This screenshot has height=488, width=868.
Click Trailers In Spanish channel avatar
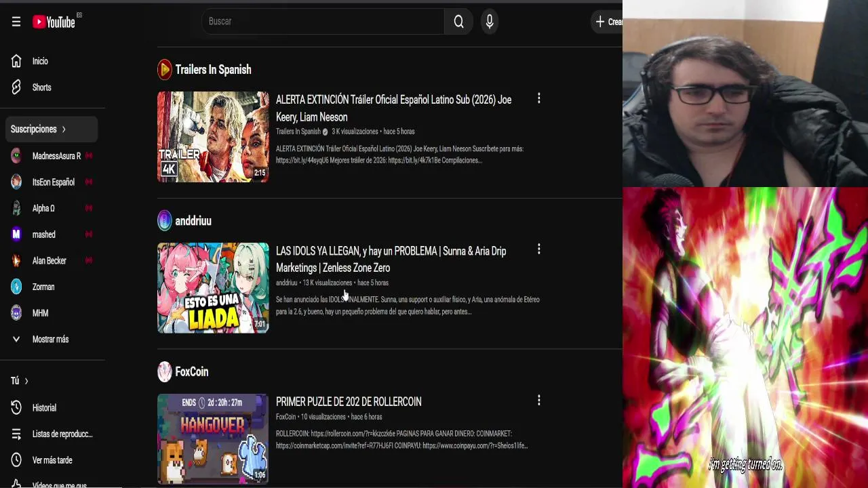pyautogui.click(x=165, y=70)
